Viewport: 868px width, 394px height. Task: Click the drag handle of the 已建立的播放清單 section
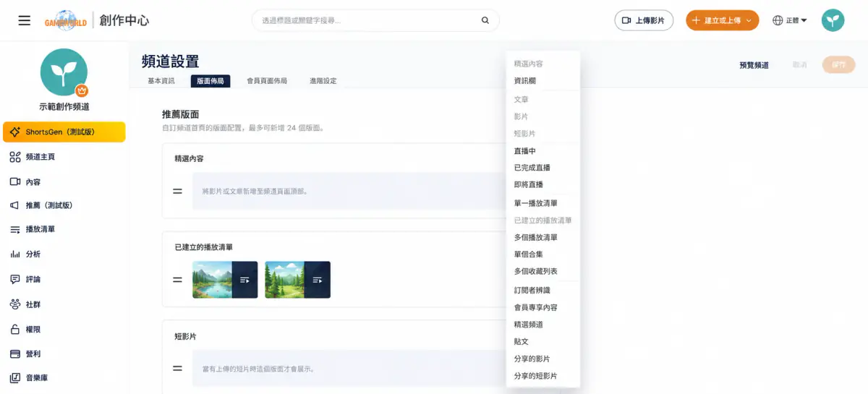point(177,280)
